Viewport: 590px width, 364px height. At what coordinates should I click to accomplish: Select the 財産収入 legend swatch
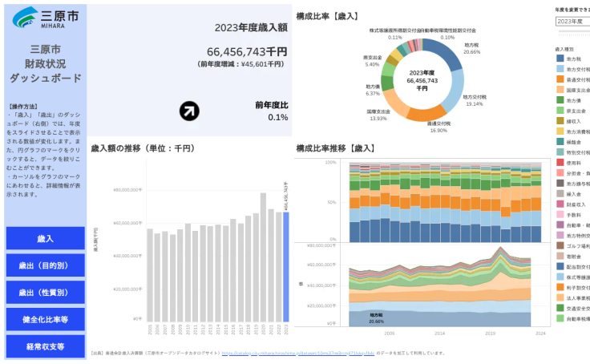click(x=560, y=204)
